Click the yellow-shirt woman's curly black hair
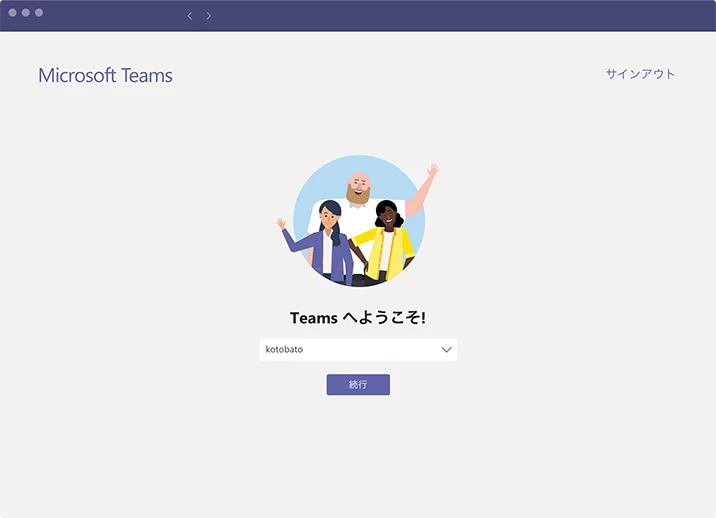This screenshot has width=716, height=518. (x=387, y=210)
